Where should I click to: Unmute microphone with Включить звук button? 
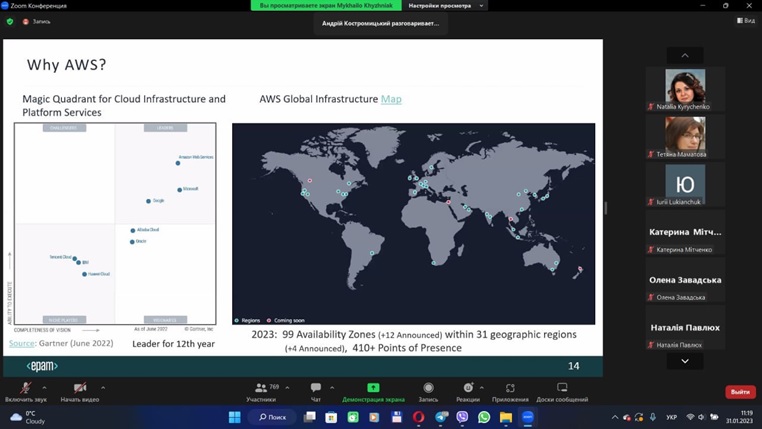coord(26,392)
